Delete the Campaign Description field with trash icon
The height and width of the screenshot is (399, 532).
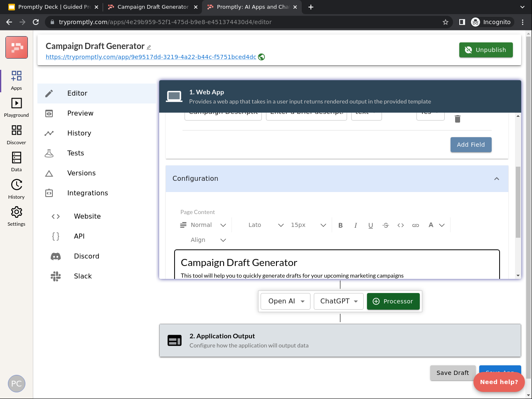(x=458, y=119)
